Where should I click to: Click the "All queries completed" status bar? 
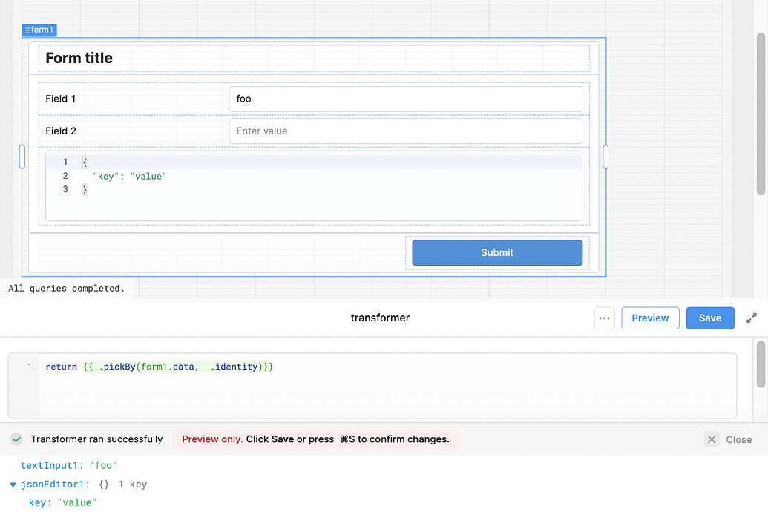pos(68,289)
